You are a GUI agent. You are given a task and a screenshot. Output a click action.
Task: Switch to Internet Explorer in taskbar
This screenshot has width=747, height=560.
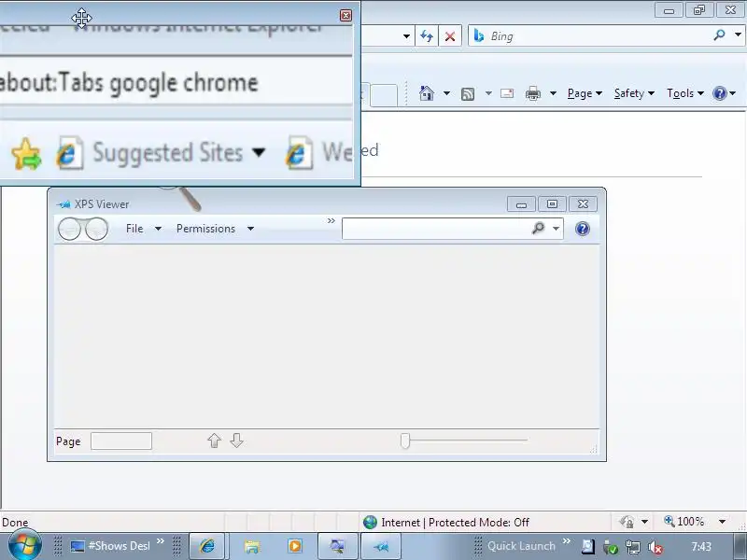(206, 546)
